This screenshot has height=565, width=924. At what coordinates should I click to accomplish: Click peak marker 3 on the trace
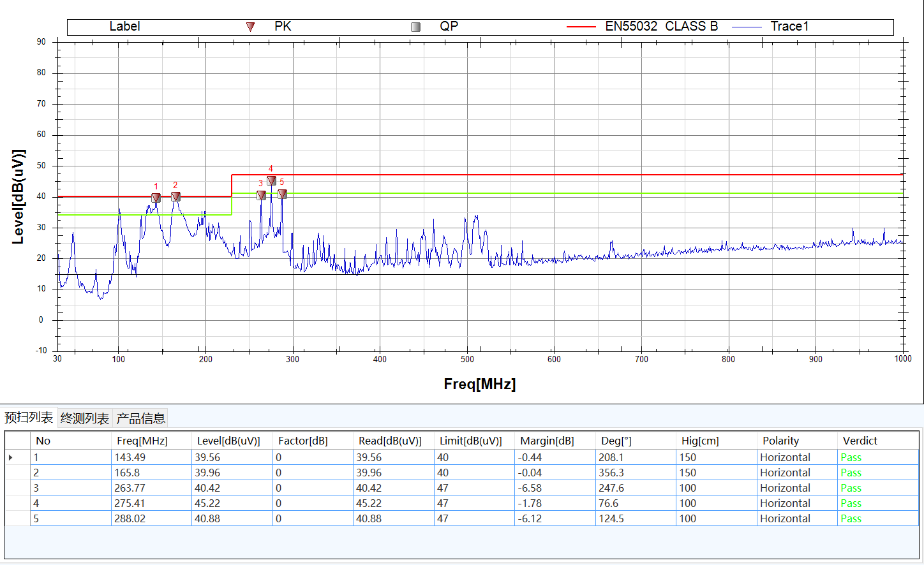pos(261,195)
